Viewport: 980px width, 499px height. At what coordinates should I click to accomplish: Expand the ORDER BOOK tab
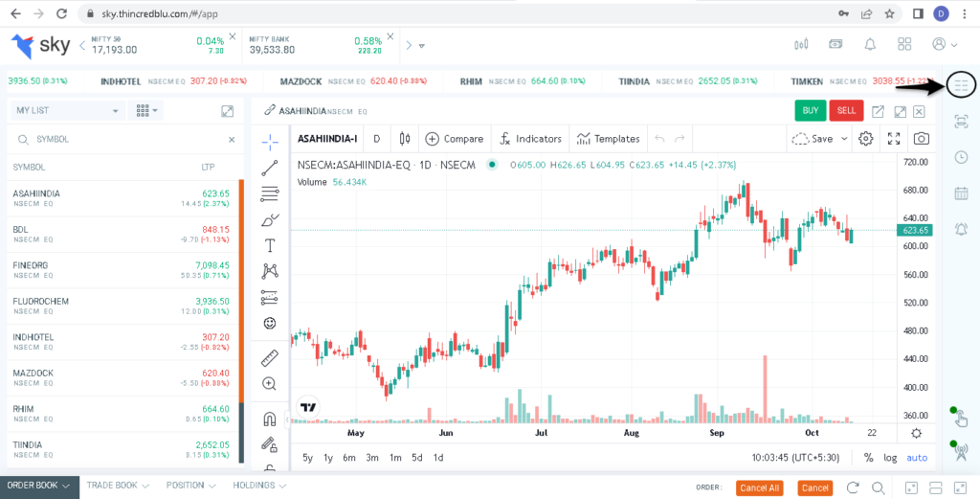[x=38, y=486]
